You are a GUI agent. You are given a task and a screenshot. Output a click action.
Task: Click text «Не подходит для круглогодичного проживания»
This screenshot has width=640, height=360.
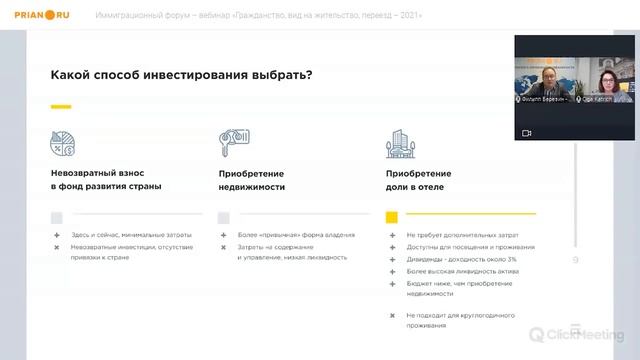(460, 320)
